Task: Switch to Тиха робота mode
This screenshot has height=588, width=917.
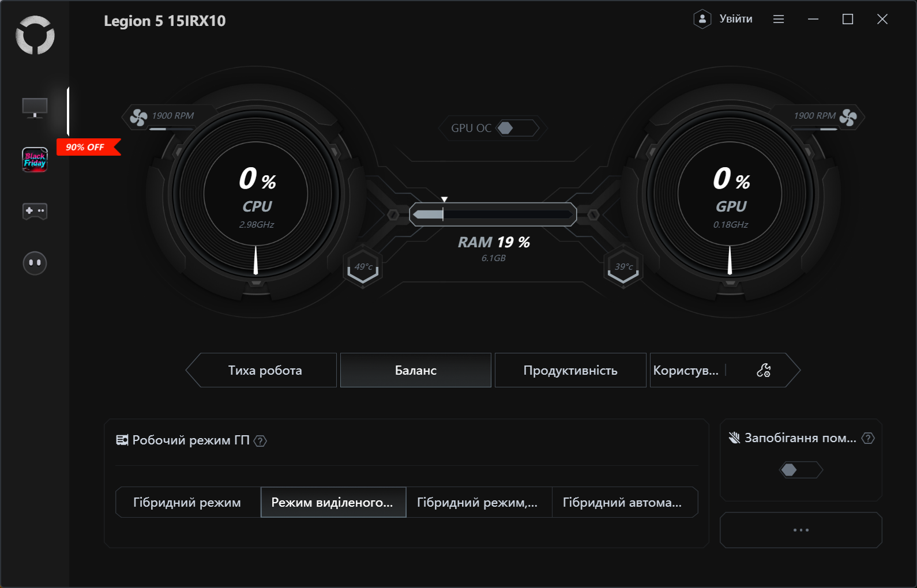Action: [x=265, y=370]
